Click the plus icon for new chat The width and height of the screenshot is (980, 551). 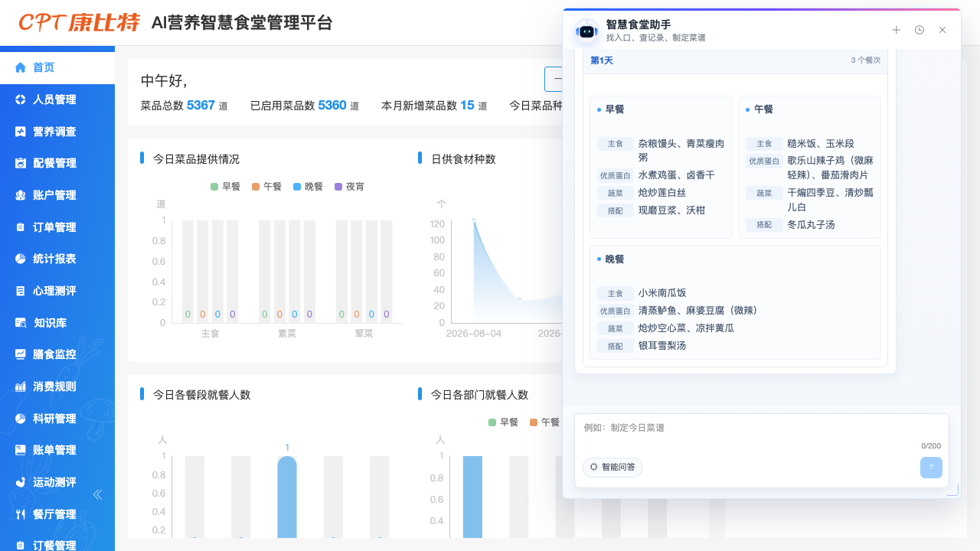897,30
